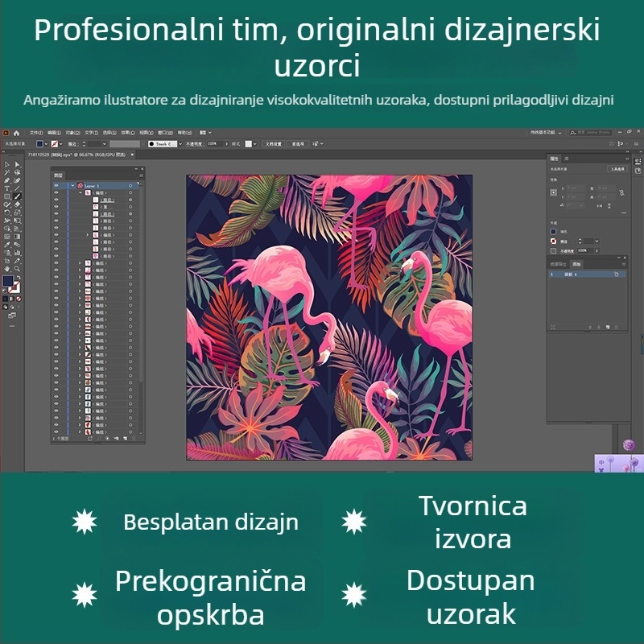The width and height of the screenshot is (644, 644).
Task: Open brush definition dropdown (Touch C...)
Action: [x=180, y=144]
